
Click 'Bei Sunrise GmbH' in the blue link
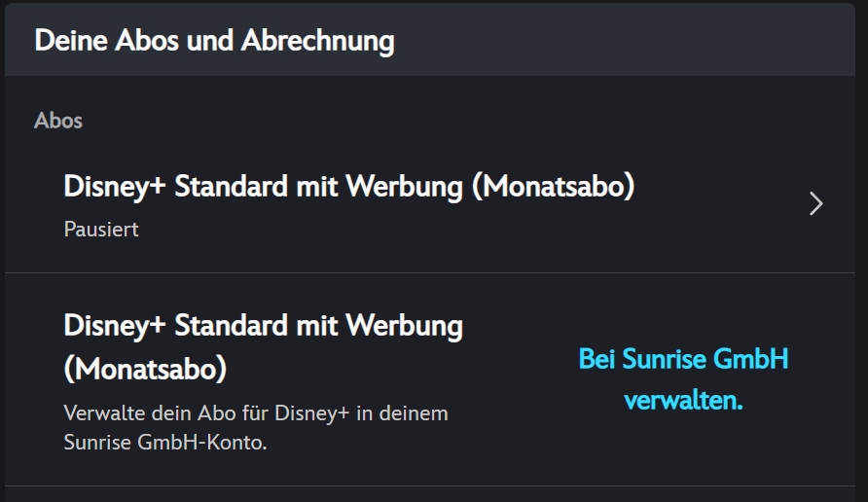coord(683,360)
